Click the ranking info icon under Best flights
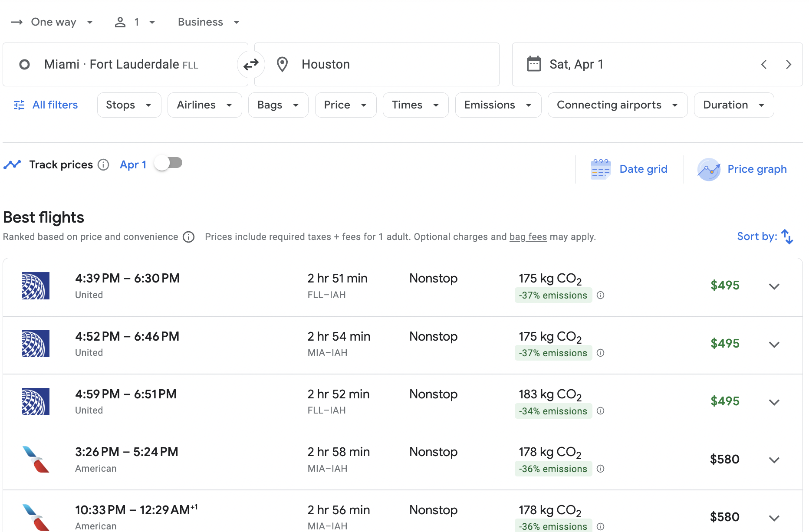Viewport: 809px width, 532px height. (189, 237)
